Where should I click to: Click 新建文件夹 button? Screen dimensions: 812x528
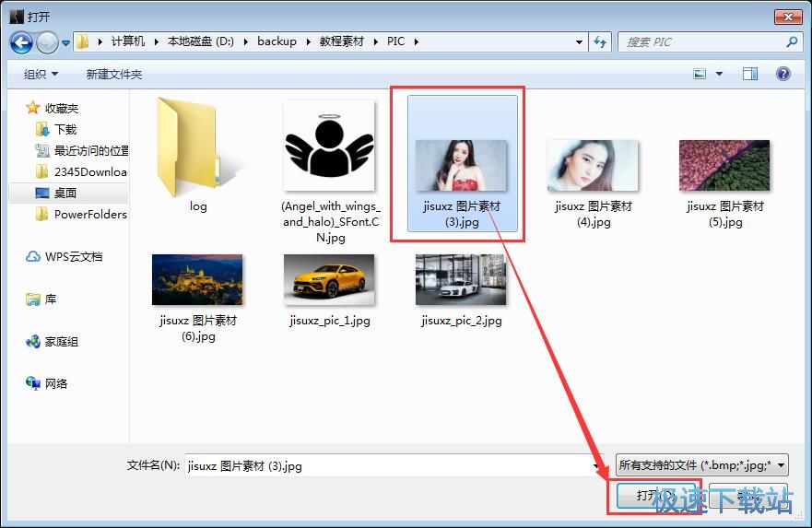(x=114, y=74)
